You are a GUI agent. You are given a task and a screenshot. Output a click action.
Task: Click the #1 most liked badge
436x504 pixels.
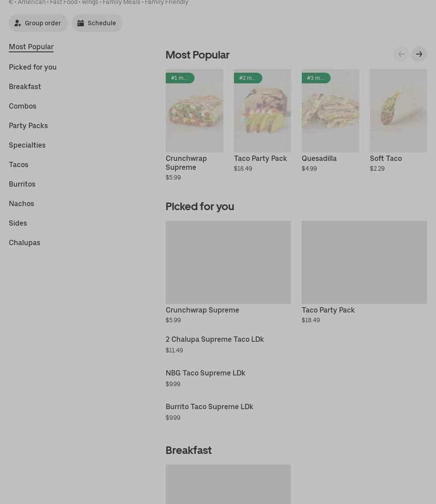[179, 78]
